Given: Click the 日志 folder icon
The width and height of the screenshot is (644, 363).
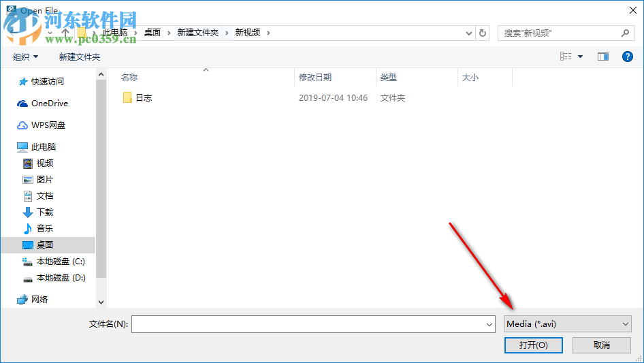Looking at the screenshot, I should tap(127, 97).
